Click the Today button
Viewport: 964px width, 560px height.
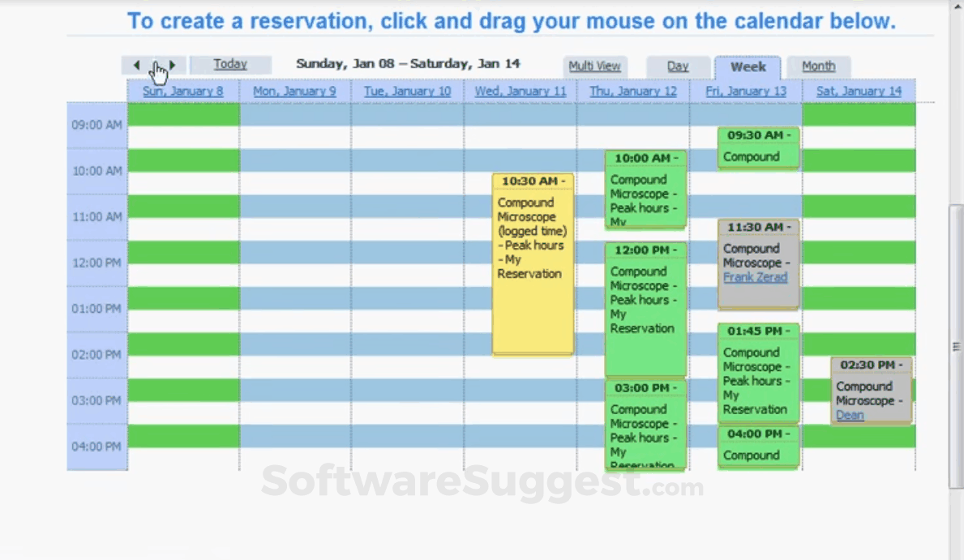pos(230,63)
